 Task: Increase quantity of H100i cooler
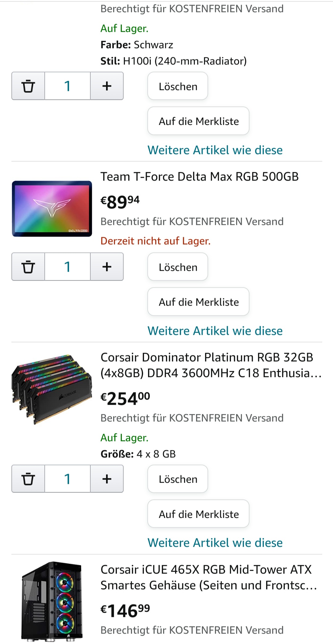pyautogui.click(x=107, y=86)
